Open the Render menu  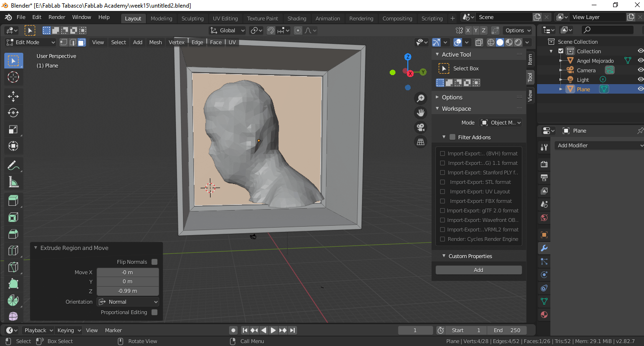[x=57, y=17]
